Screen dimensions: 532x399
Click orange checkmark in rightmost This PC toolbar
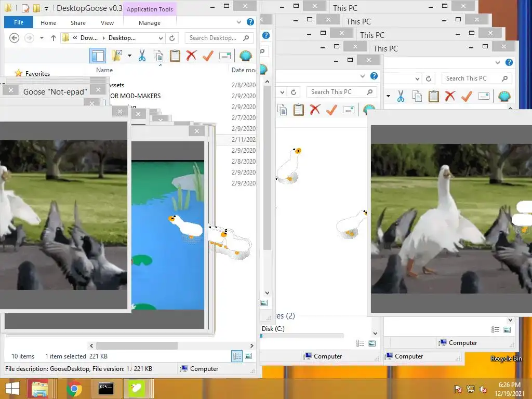(467, 96)
